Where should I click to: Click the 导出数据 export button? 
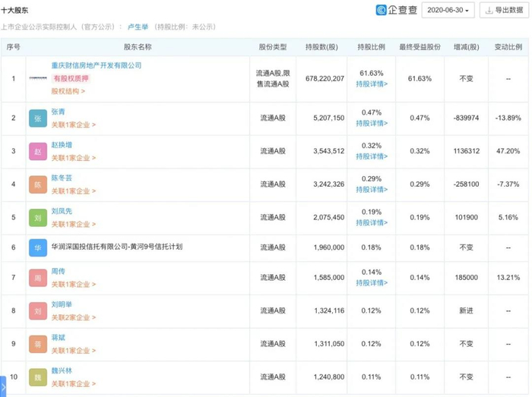click(x=504, y=10)
